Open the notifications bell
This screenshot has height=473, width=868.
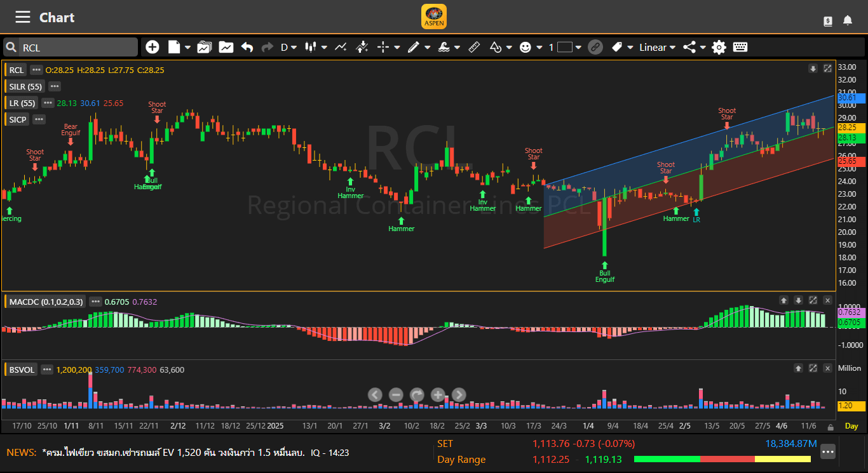point(848,20)
